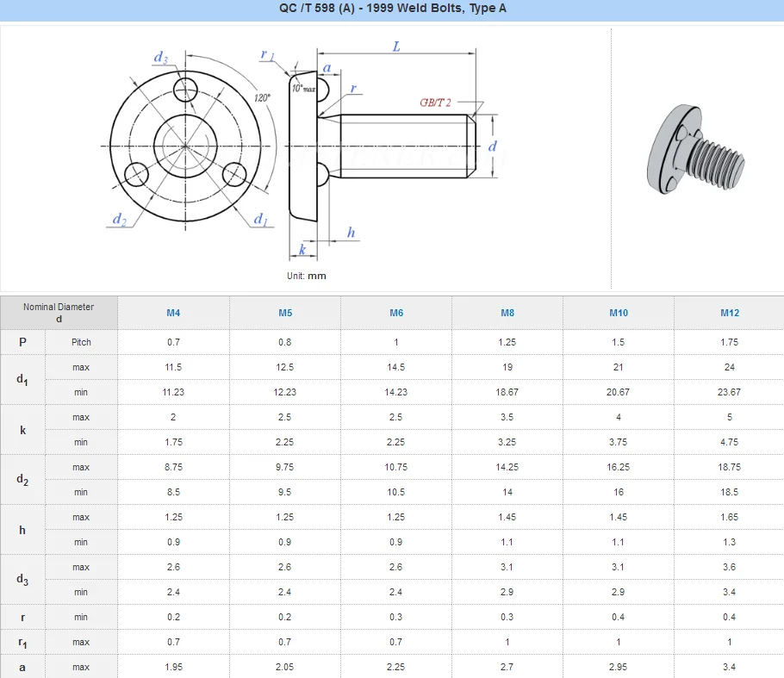Click the M5 'a' max value 2.05

coord(284,668)
